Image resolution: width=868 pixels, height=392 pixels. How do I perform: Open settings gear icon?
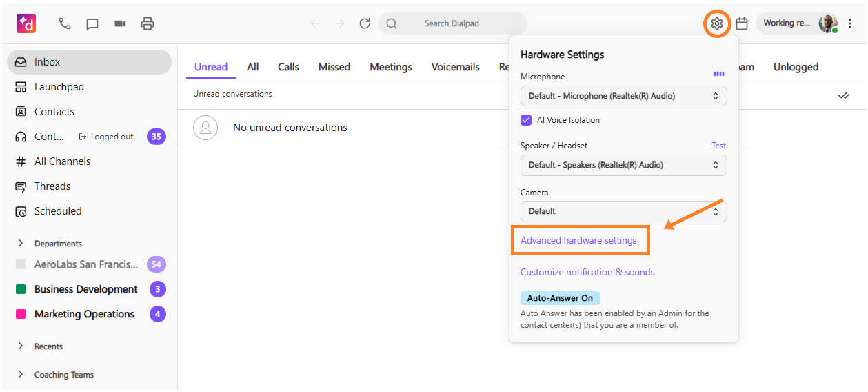[717, 23]
